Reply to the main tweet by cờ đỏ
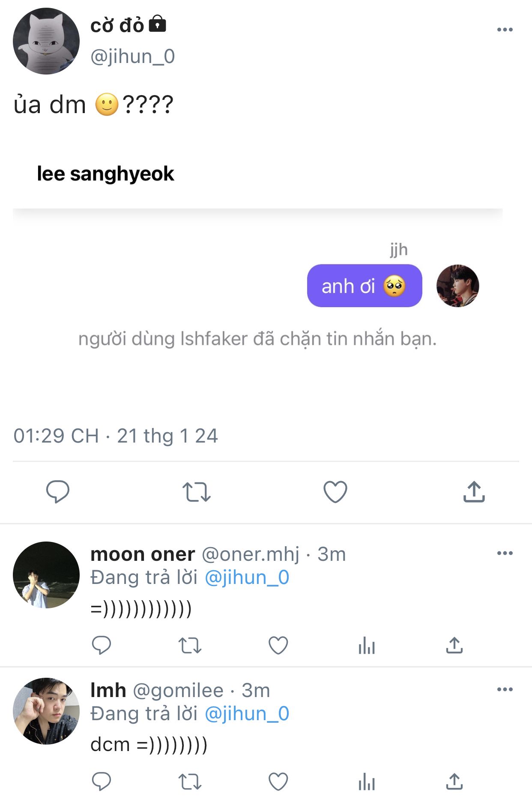 (58, 491)
